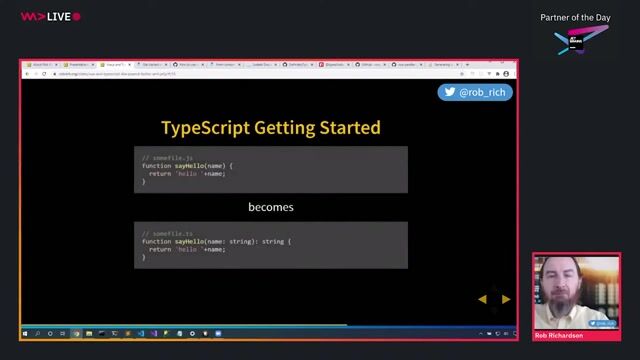
Task: Open the @rob_rich Twitter badge
Action: tap(475, 92)
